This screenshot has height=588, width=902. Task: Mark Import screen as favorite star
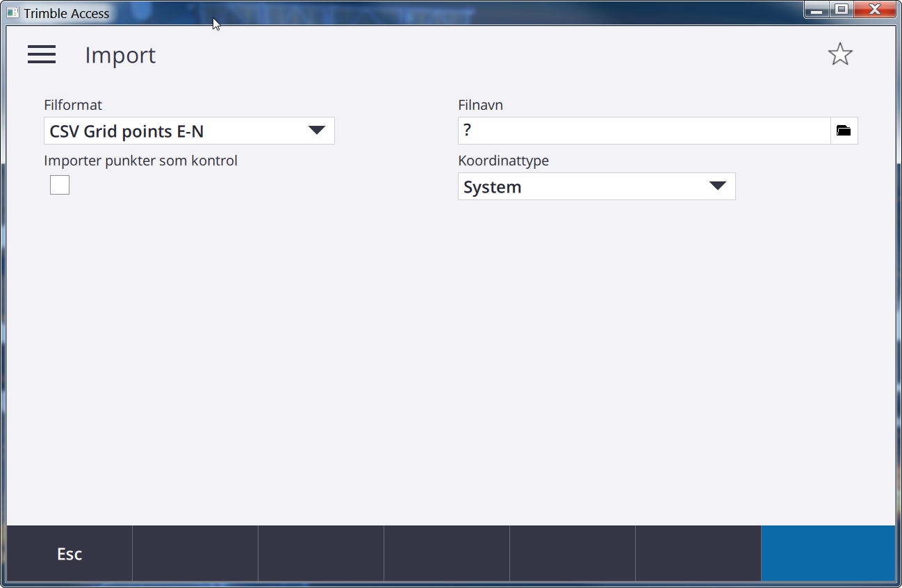tap(840, 54)
